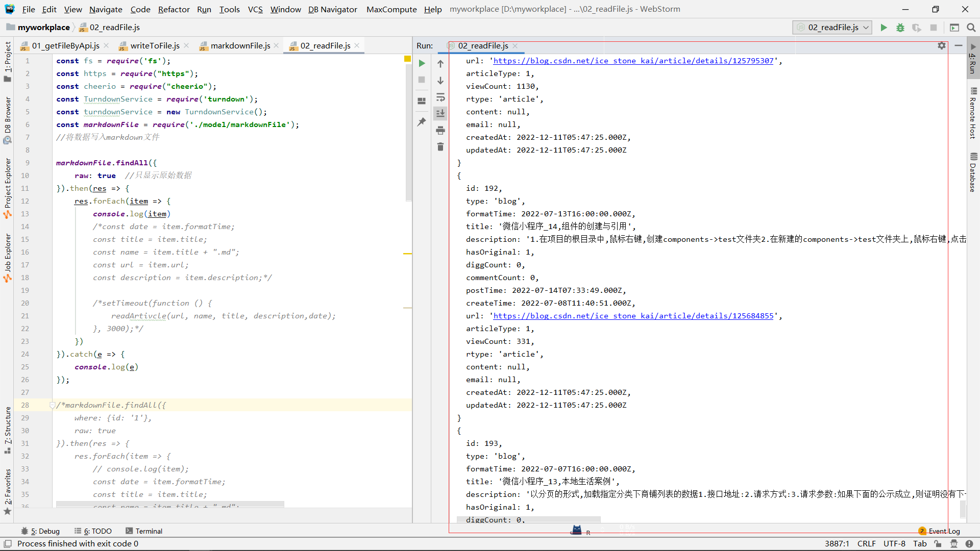The width and height of the screenshot is (980, 551).
Task: Restore layout in the Run panel
Action: coord(422,101)
